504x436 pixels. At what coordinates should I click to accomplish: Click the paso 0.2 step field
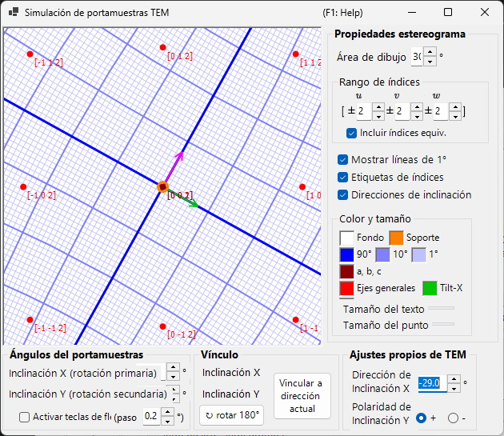coord(151,416)
